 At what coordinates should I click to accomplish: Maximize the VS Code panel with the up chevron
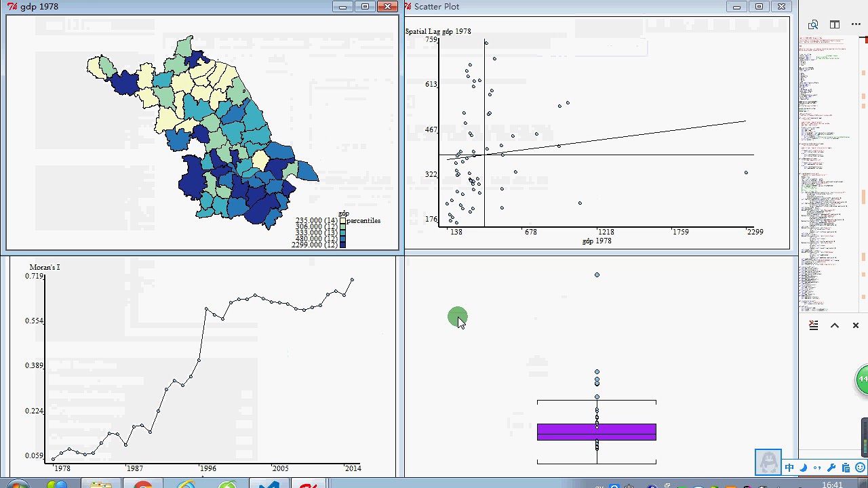click(x=835, y=325)
